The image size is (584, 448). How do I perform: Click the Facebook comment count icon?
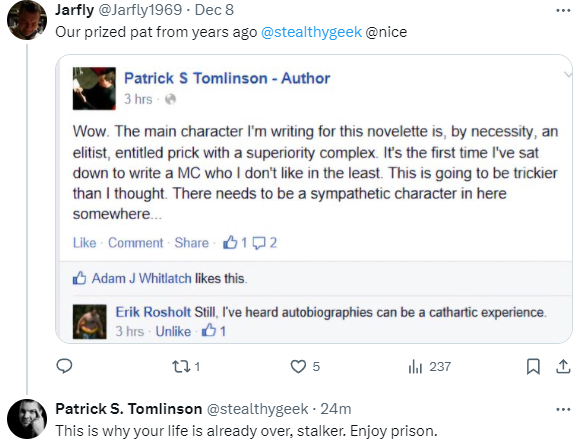click(259, 243)
